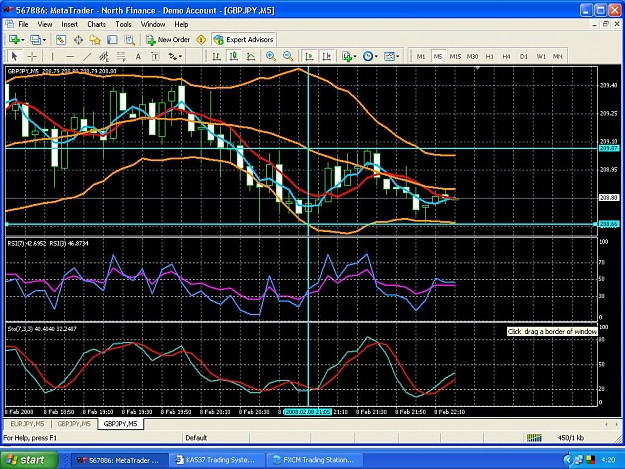This screenshot has width=625, height=469.
Task: Open the Navigator favorites icon
Action: click(x=95, y=39)
